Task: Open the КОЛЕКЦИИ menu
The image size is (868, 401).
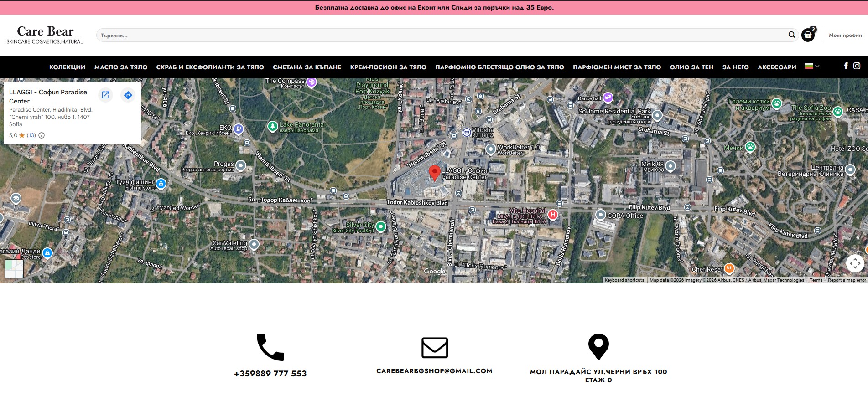Action: pyautogui.click(x=67, y=67)
